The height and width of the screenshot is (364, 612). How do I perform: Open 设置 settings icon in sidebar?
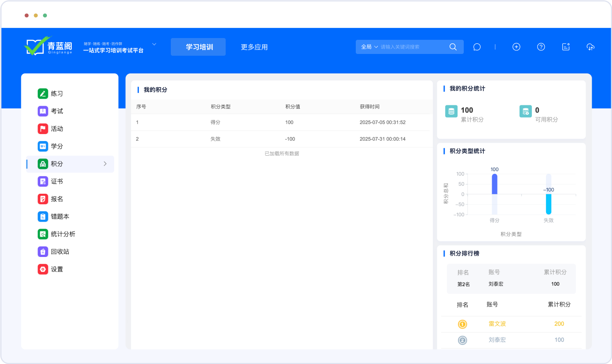(43, 269)
